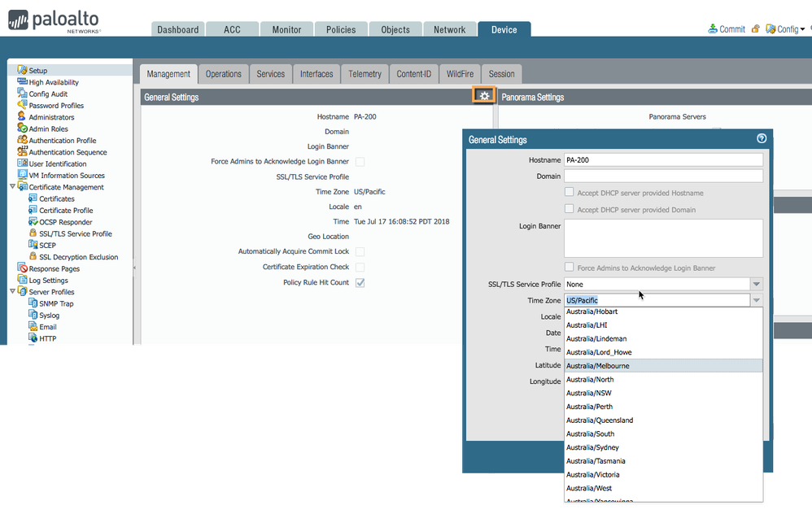Click Time Zone dropdown arrow

click(x=756, y=300)
